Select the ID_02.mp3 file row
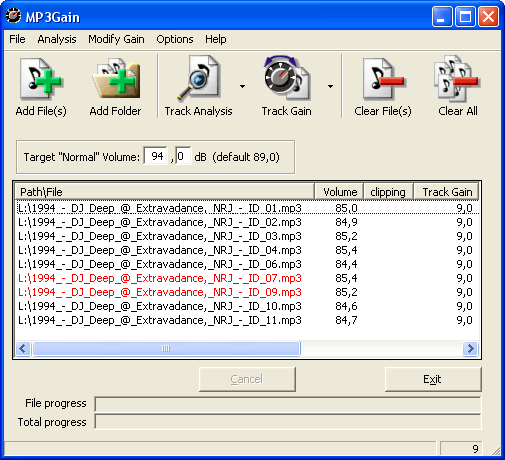The width and height of the screenshot is (505, 460). pyautogui.click(x=248, y=222)
